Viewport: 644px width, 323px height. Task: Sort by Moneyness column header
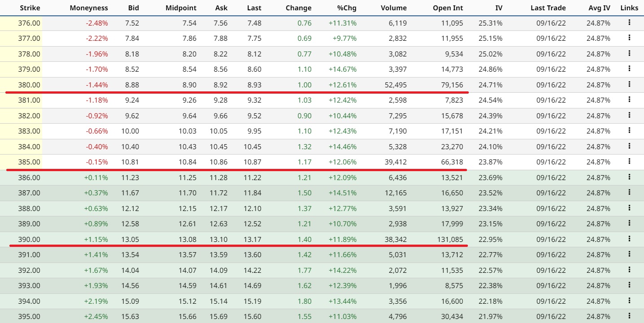tap(89, 8)
